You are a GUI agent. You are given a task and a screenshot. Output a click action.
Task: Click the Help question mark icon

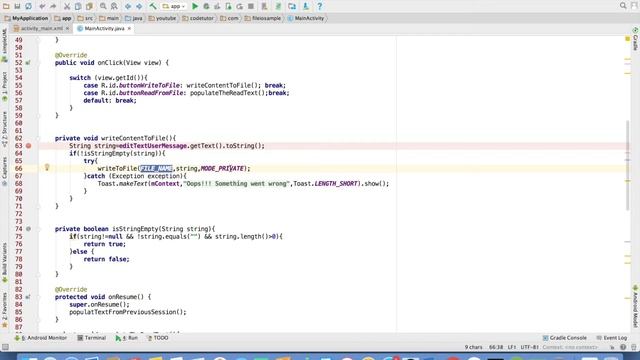(320, 6)
